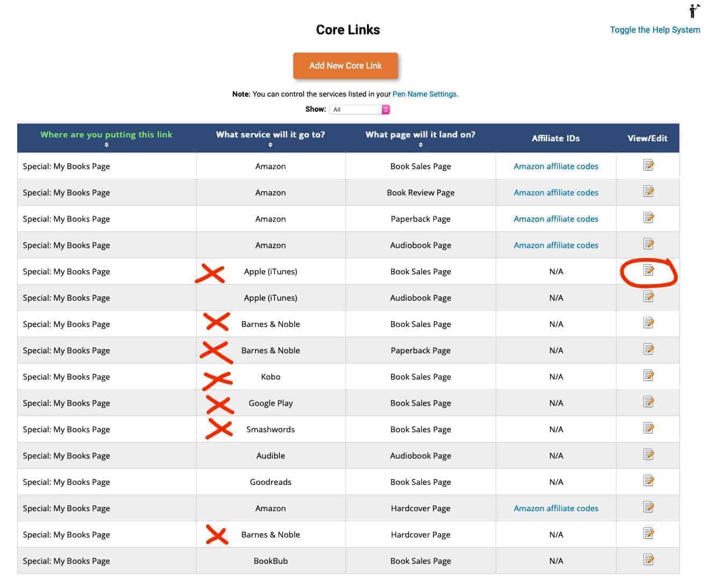Viewport: 710px width, 588px height.
Task: Click the edit icon in the Smashwords row
Action: (648, 428)
